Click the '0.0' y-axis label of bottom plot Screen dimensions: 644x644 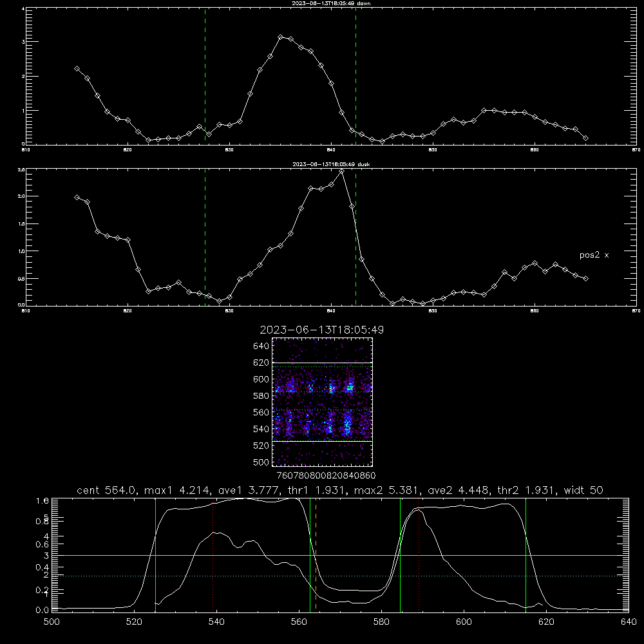coord(43,610)
